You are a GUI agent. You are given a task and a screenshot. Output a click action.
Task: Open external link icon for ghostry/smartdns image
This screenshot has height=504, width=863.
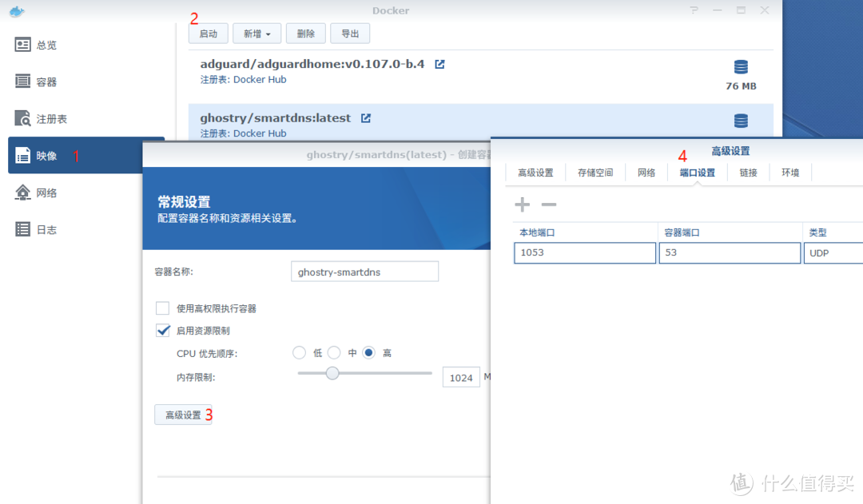(x=366, y=118)
